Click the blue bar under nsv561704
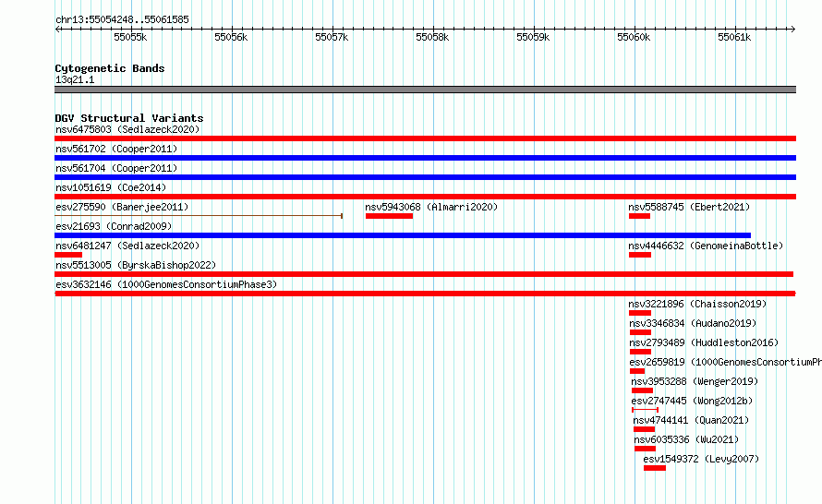The width and height of the screenshot is (822, 504). coord(425,177)
